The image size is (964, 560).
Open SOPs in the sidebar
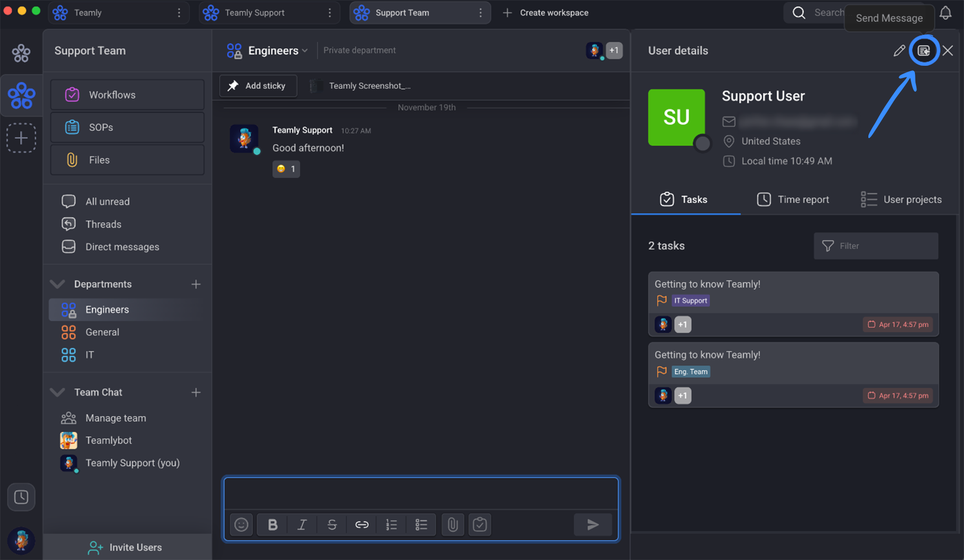[x=128, y=127]
